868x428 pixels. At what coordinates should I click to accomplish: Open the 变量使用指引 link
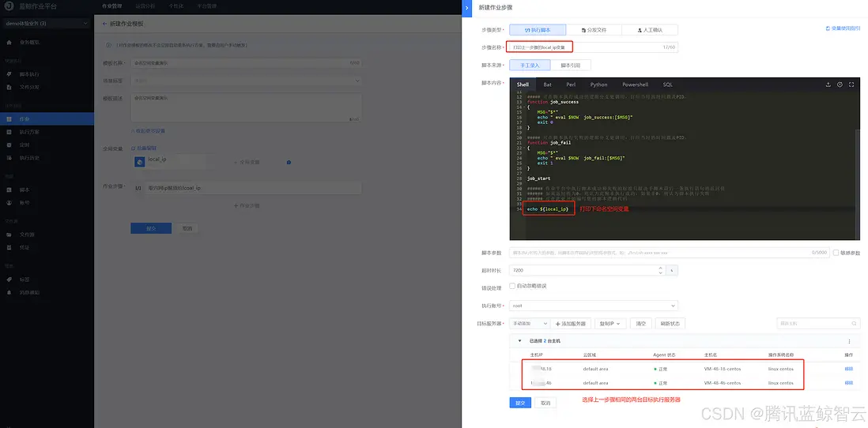pyautogui.click(x=843, y=28)
